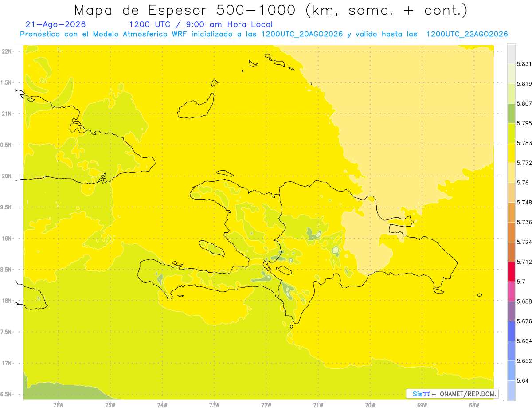Screen dimensions: 532x411
Task: Click the 5.664 value on the color scale
Action: pos(524,341)
